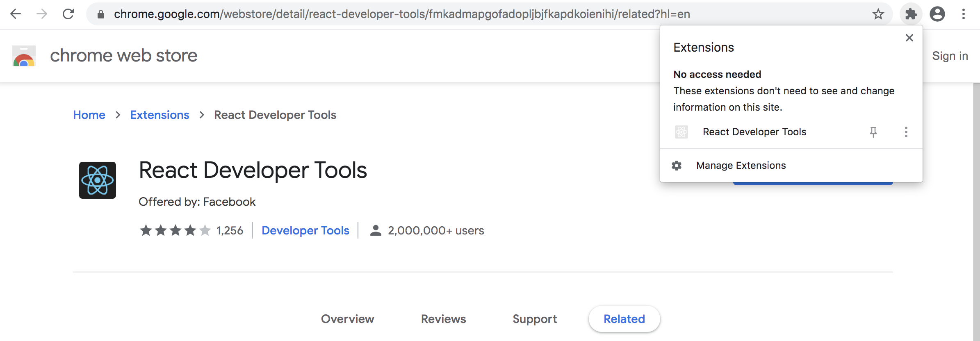Open the Chrome three-dot main menu

pyautogui.click(x=964, y=14)
